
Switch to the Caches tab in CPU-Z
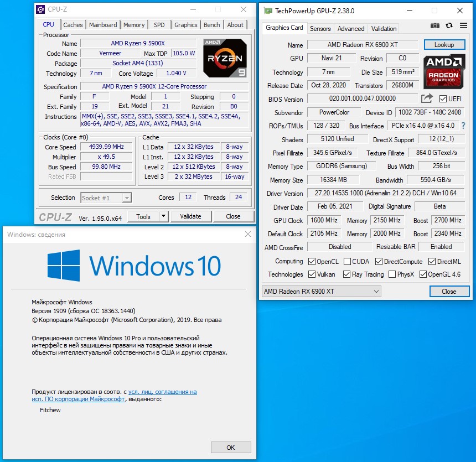73,25
